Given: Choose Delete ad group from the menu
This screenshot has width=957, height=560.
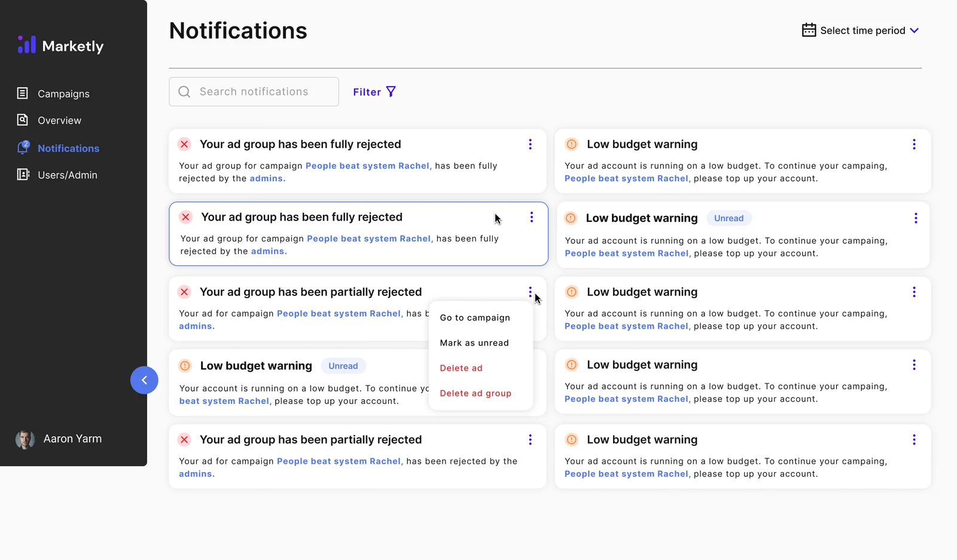Looking at the screenshot, I should tap(476, 393).
